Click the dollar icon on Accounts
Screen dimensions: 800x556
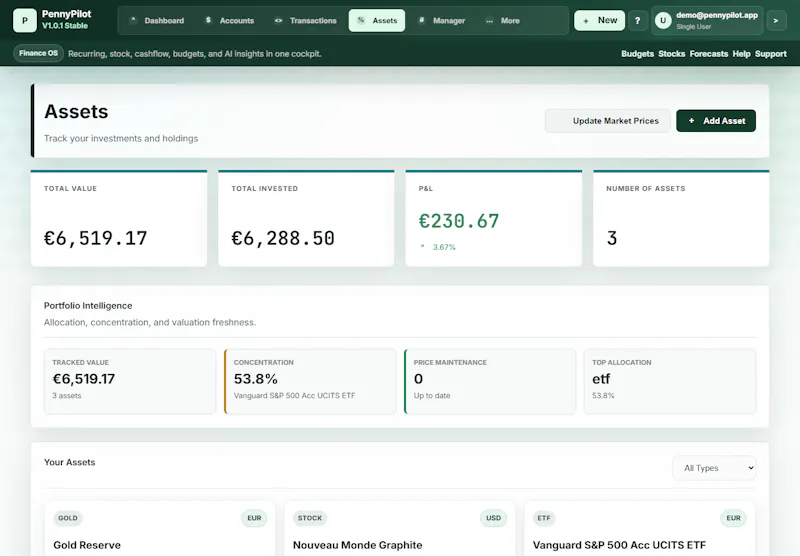(x=208, y=20)
